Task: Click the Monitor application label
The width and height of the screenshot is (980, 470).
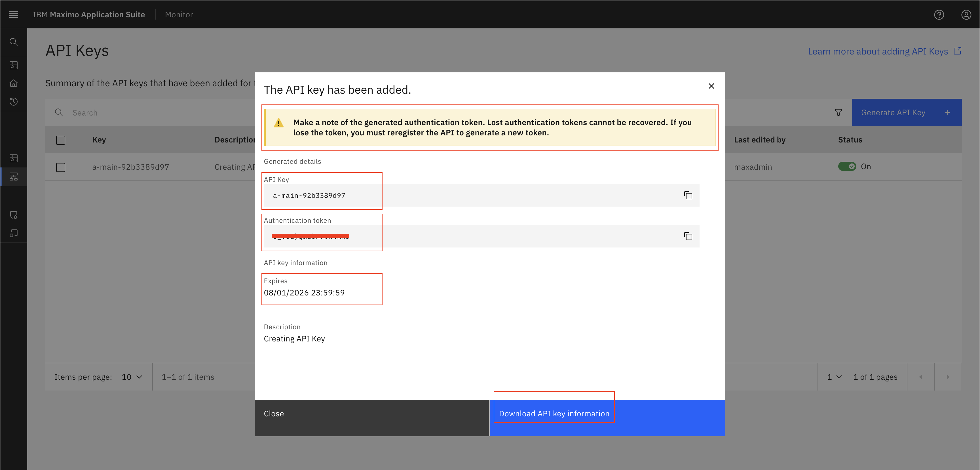Action: (179, 14)
